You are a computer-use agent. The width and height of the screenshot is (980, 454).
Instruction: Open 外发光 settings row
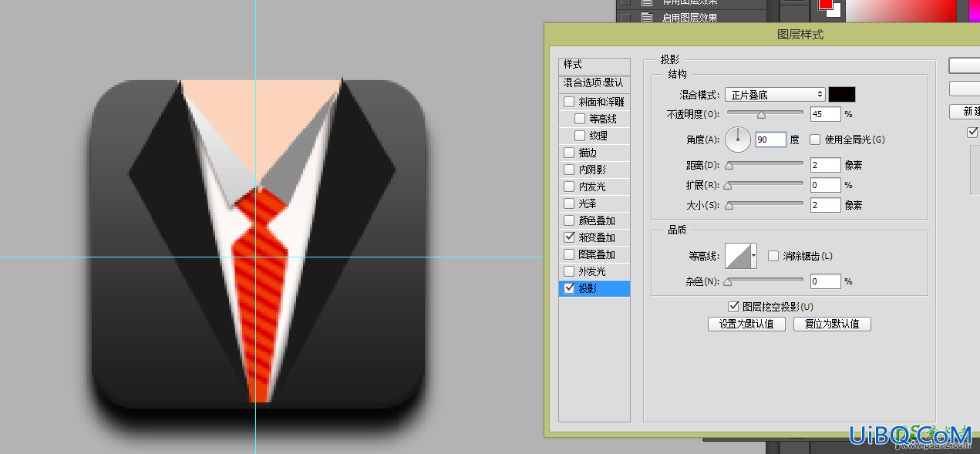(x=594, y=271)
